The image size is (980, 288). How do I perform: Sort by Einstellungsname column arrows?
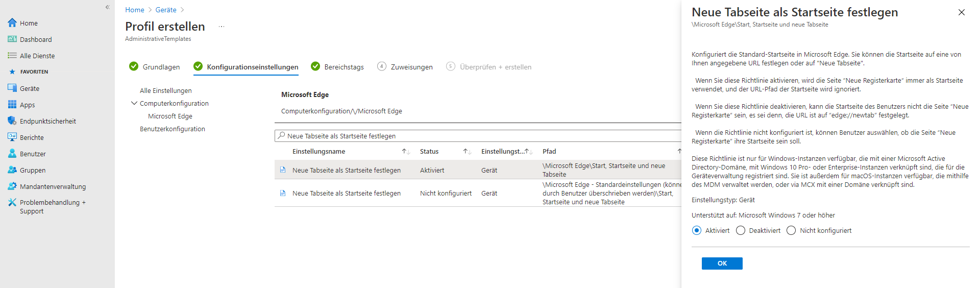click(x=406, y=151)
